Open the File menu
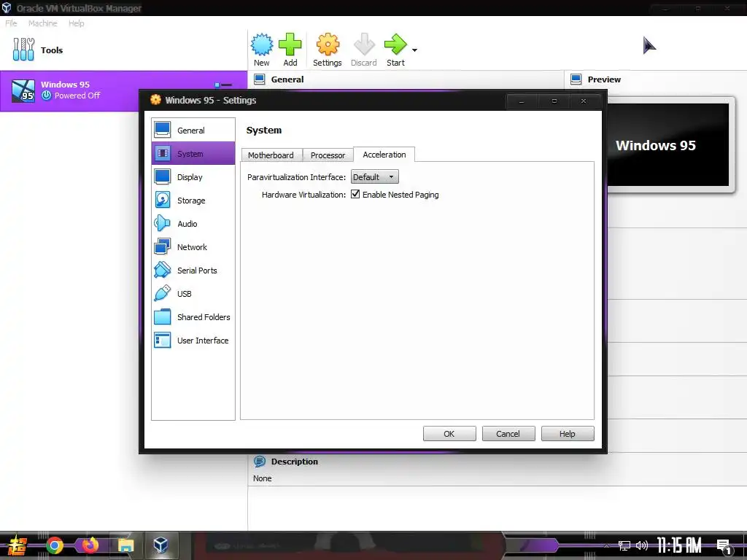This screenshot has width=747, height=560. tap(11, 23)
